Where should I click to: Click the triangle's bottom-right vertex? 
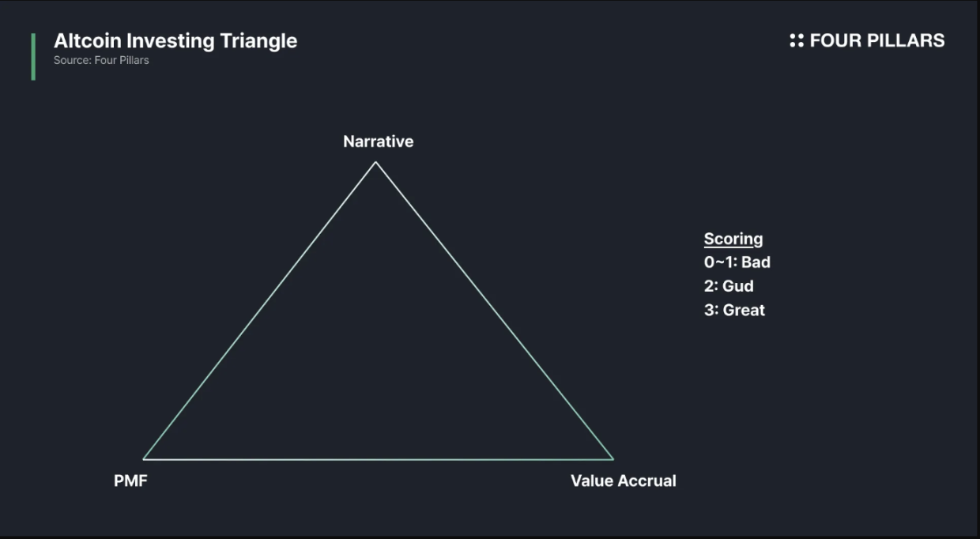coord(612,458)
